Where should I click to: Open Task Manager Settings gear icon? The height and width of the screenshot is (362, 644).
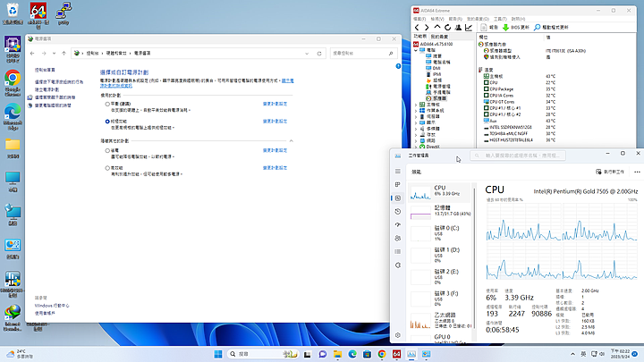coord(397,335)
